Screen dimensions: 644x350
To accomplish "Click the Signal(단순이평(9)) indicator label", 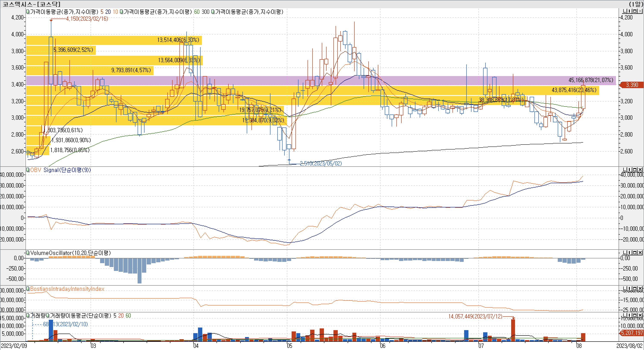I will pyautogui.click(x=67, y=170).
